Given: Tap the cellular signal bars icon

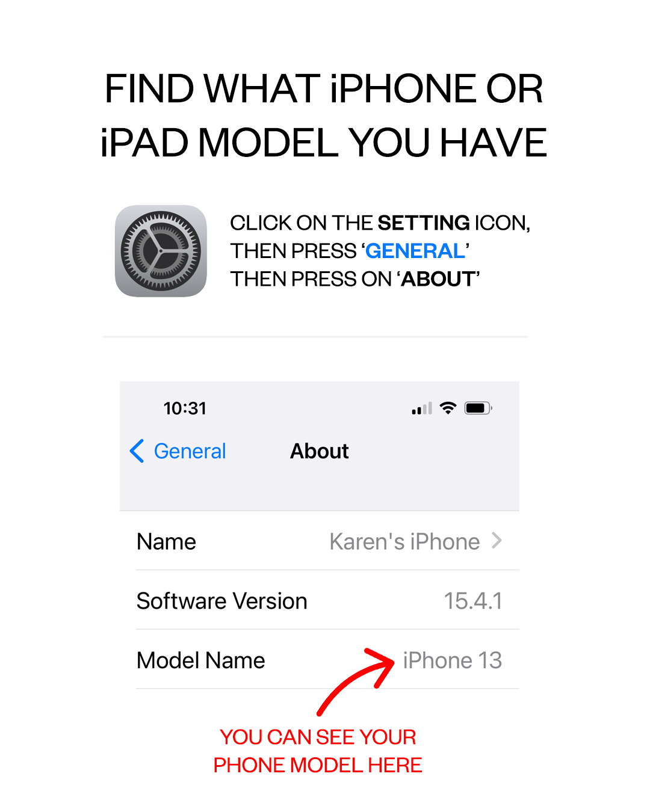Looking at the screenshot, I should (x=422, y=409).
